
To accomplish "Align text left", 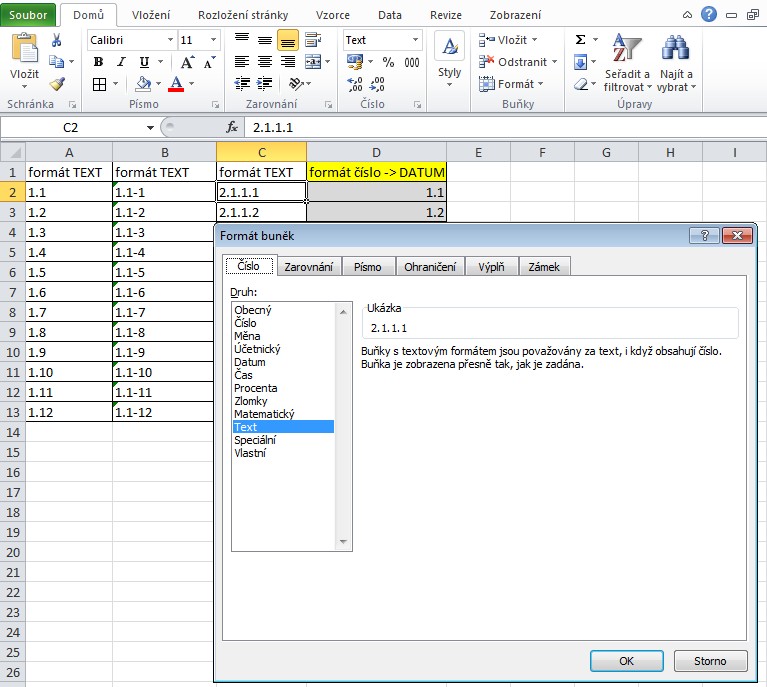I will [242, 62].
